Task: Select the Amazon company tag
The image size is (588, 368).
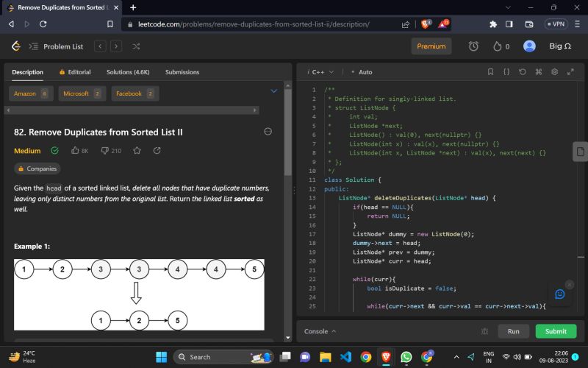Action: (31, 93)
